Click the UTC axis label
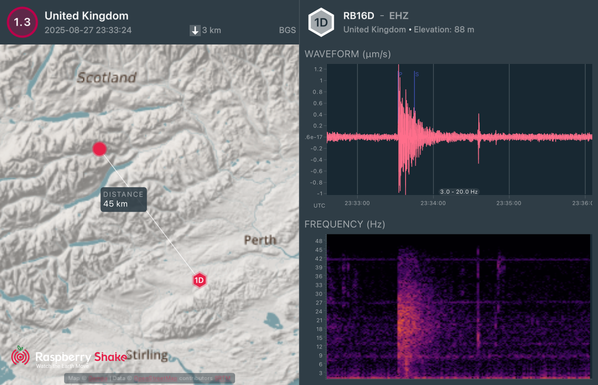Viewport: 598px width, 385px height. [319, 205]
